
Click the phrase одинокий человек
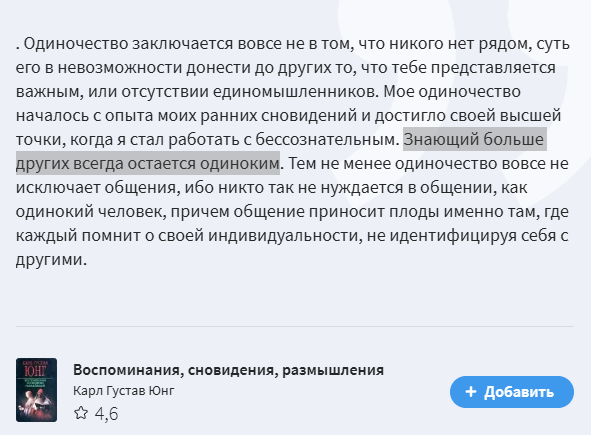pyautogui.click(x=91, y=211)
